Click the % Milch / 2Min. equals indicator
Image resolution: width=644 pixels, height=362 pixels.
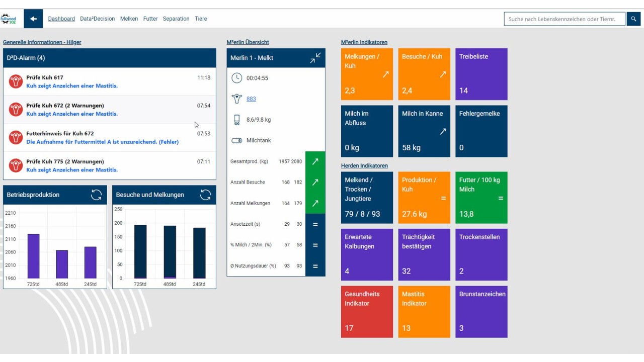tap(315, 245)
